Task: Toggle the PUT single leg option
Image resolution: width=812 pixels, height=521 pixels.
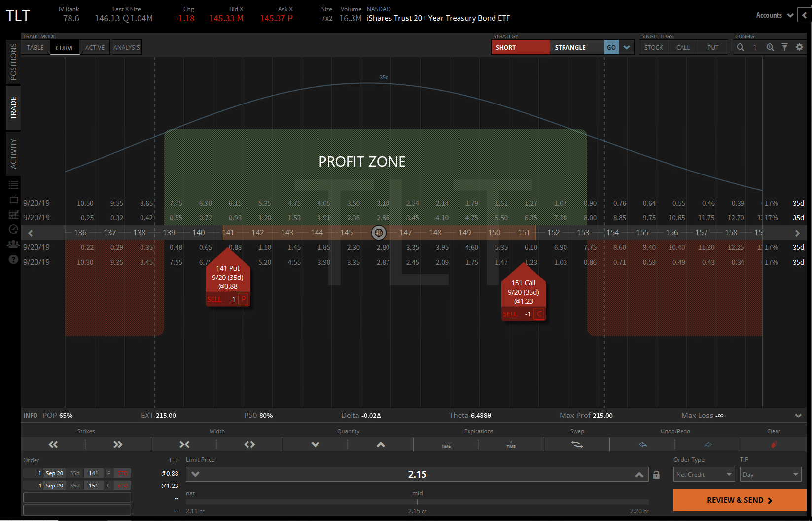Action: (x=712, y=47)
